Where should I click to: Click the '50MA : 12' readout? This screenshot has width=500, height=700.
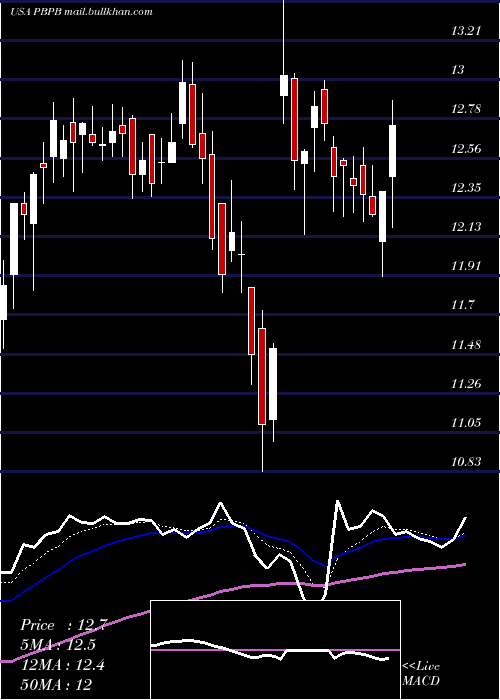56,685
